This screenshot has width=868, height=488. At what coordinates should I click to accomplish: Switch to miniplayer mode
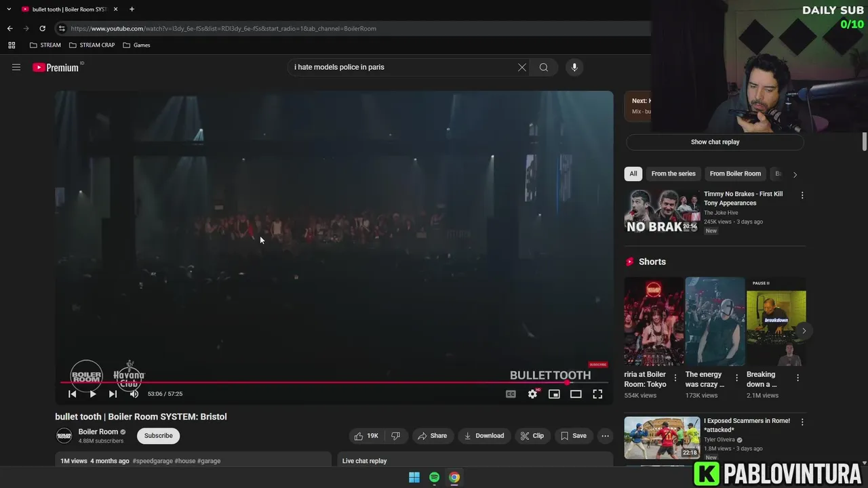pos(554,394)
